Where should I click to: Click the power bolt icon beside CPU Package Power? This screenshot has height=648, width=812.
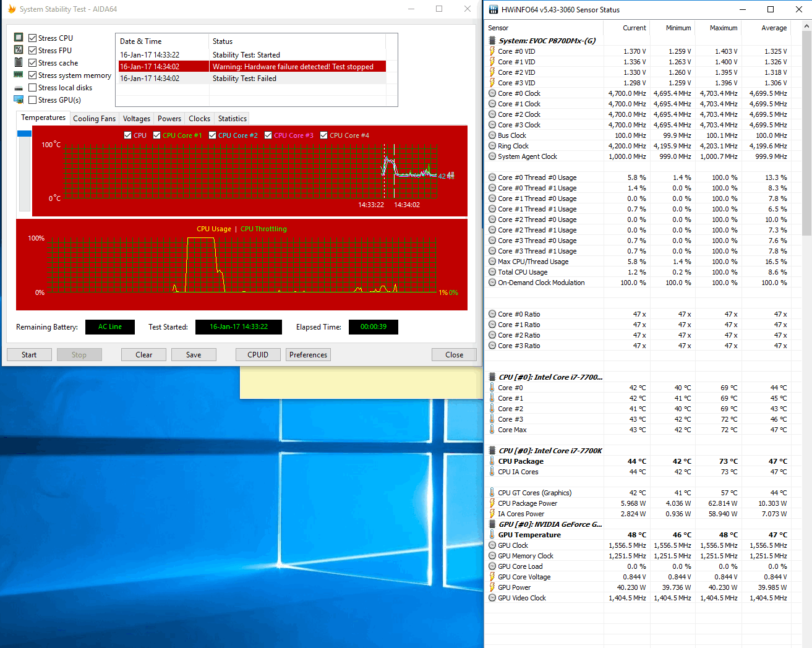click(492, 503)
